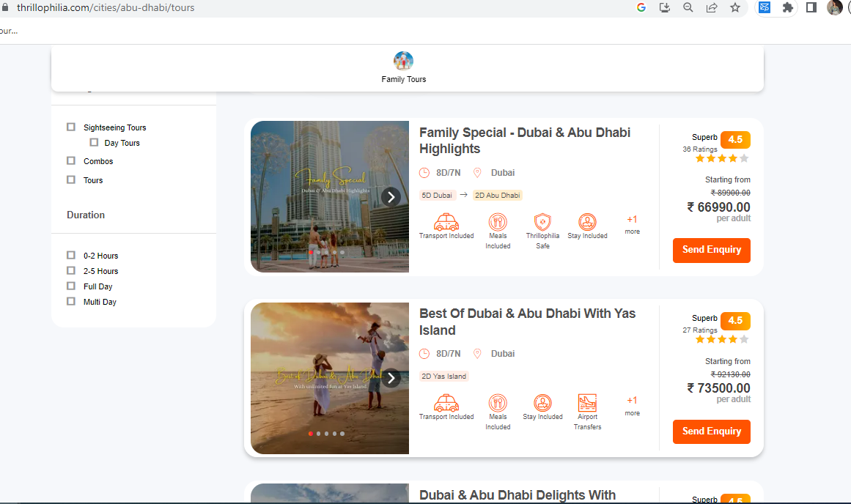
Task: Click the 27 Ratings text
Action: (699, 330)
